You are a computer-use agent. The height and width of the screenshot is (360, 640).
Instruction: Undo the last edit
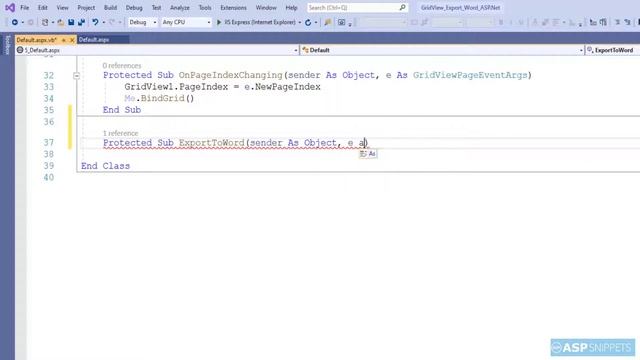click(x=95, y=22)
